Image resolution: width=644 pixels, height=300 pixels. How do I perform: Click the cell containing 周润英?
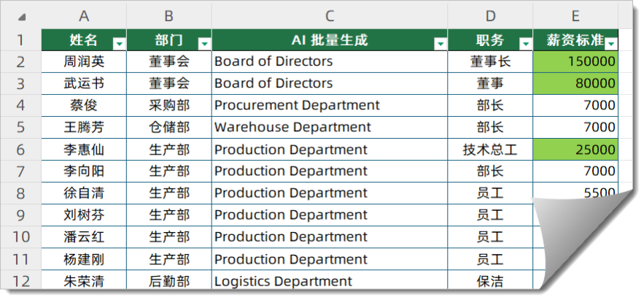[x=84, y=61]
